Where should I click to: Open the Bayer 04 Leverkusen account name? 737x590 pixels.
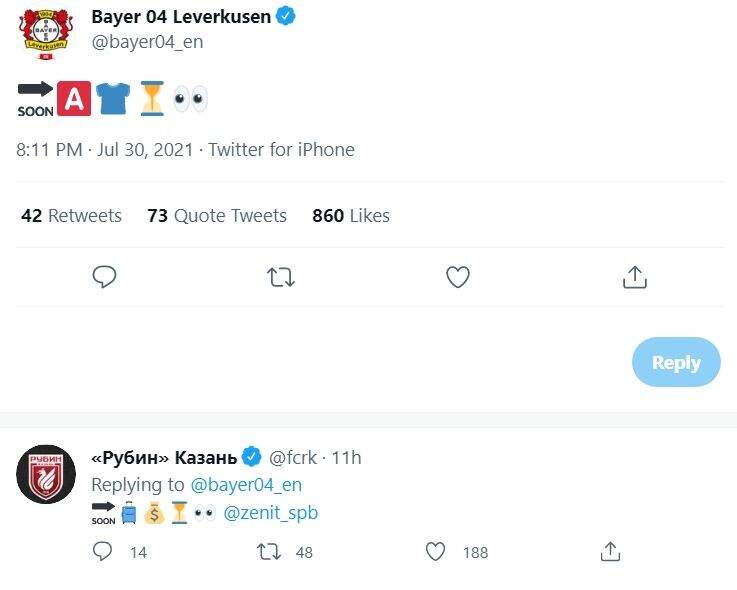coord(181,17)
